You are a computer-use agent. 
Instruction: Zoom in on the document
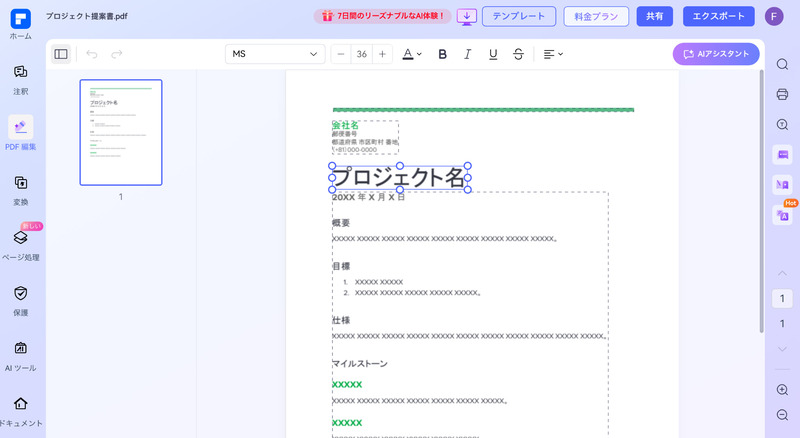[782, 390]
